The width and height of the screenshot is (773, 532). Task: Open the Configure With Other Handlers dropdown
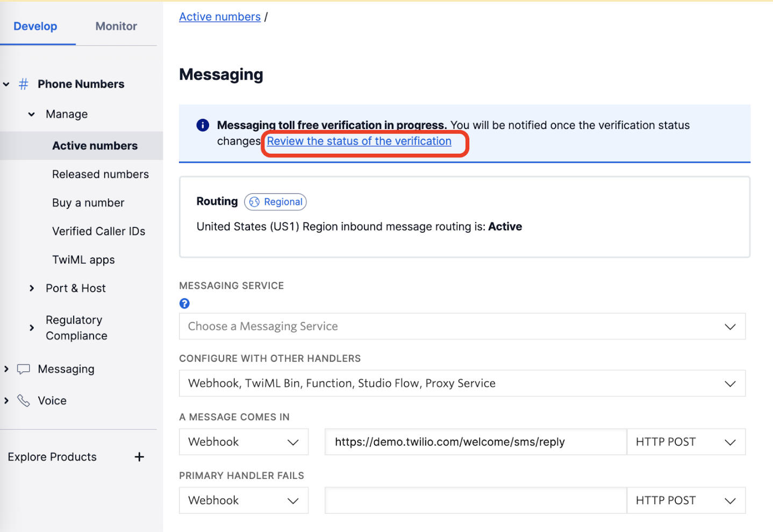pyautogui.click(x=462, y=383)
